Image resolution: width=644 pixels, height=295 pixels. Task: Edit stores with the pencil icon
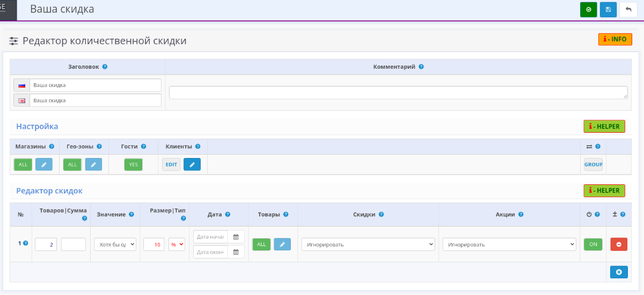click(44, 164)
